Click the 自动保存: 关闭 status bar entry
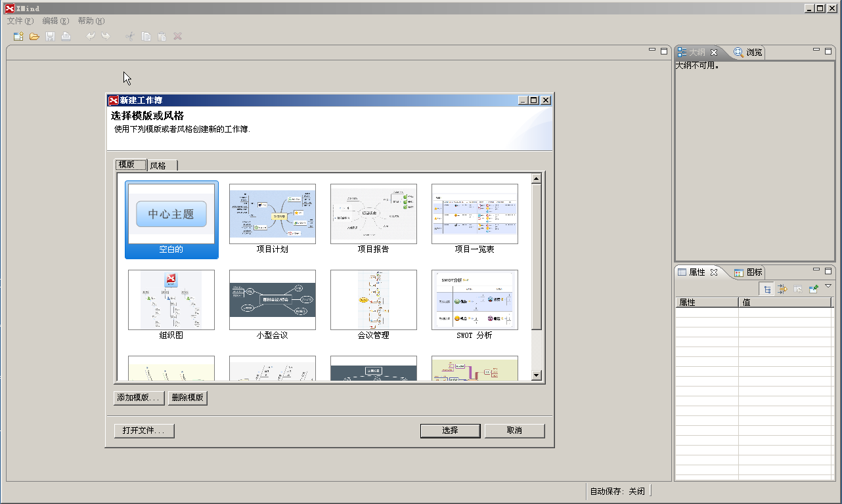Image resolution: width=842 pixels, height=504 pixels. coord(617,491)
